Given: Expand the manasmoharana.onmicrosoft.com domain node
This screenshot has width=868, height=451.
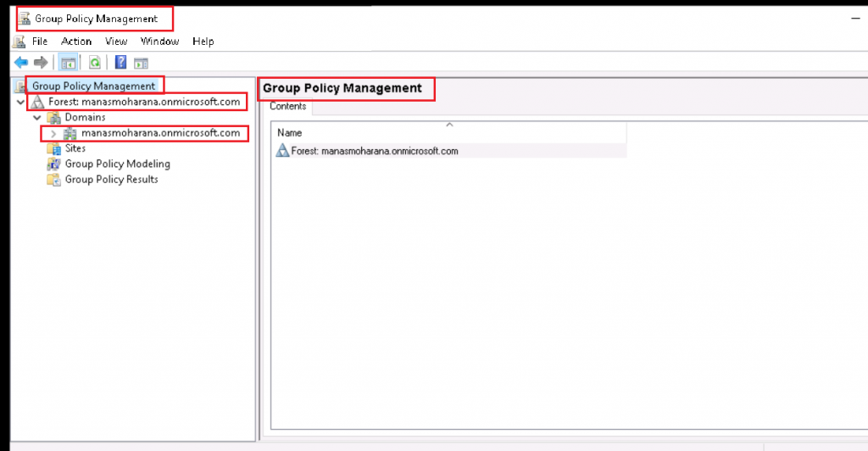Looking at the screenshot, I should 53,134.
